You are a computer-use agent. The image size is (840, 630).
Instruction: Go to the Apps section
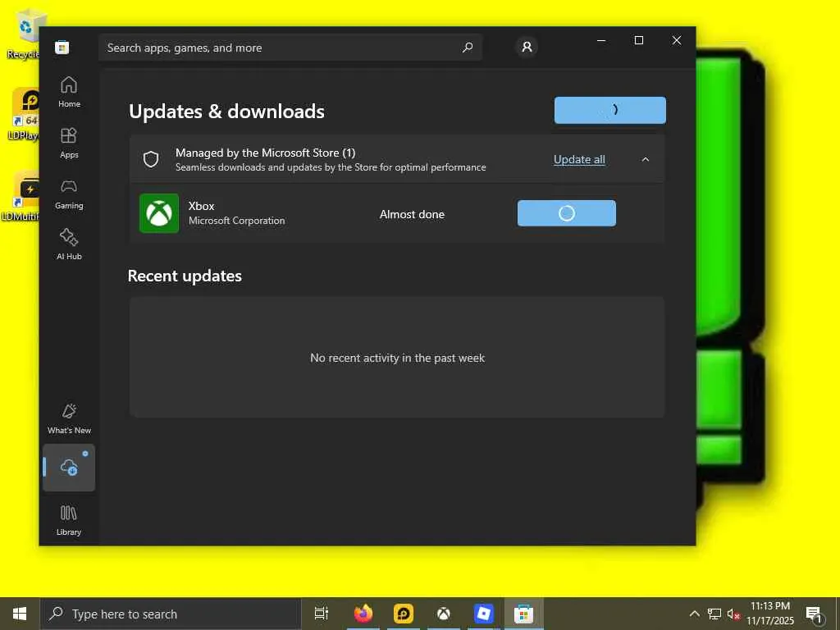[x=69, y=143]
